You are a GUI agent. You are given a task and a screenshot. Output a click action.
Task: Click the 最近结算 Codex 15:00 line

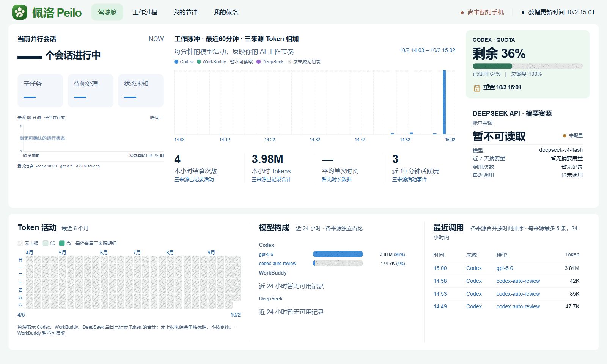[x=58, y=166]
